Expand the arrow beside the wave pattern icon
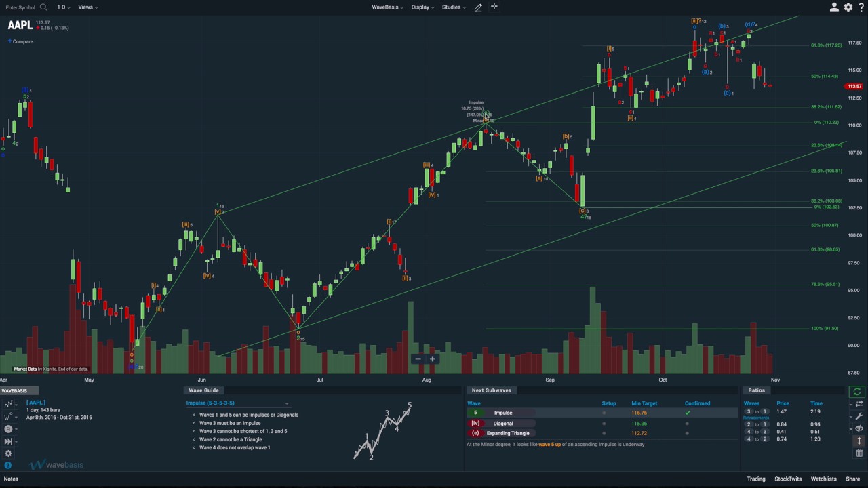Screen dimensions: 868x488 coord(16,405)
